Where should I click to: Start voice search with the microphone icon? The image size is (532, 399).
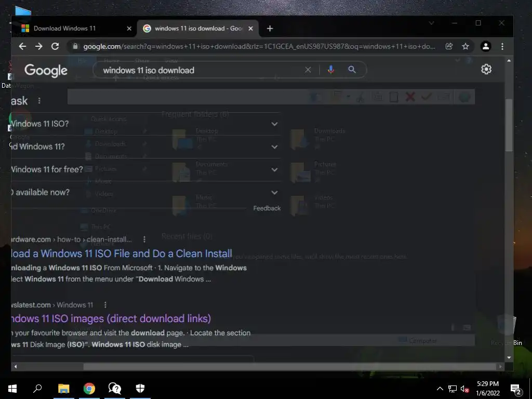331,70
